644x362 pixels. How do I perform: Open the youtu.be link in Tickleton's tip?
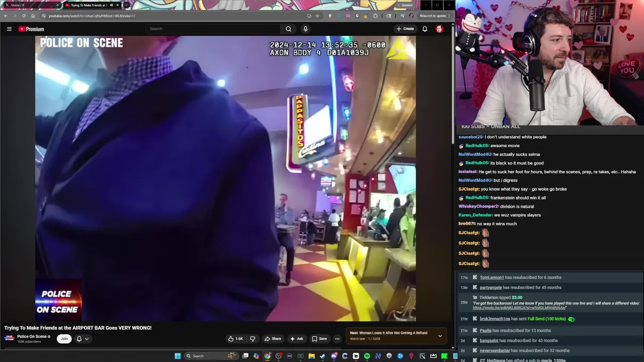519,308
